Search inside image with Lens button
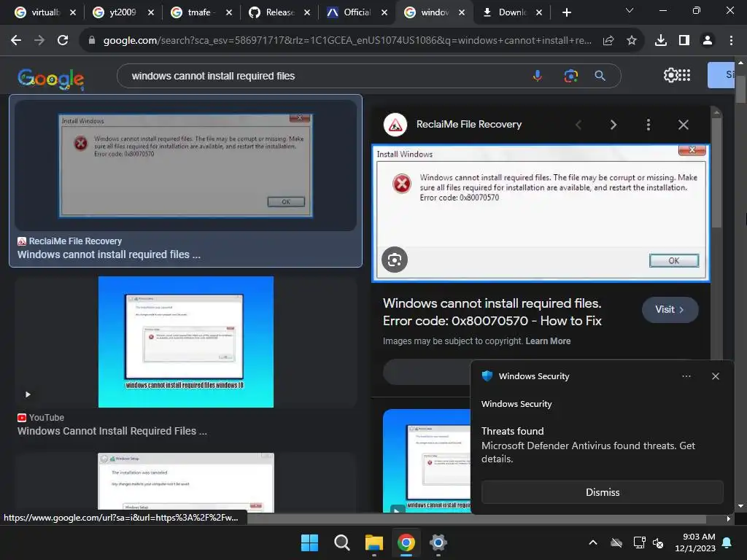 395,260
